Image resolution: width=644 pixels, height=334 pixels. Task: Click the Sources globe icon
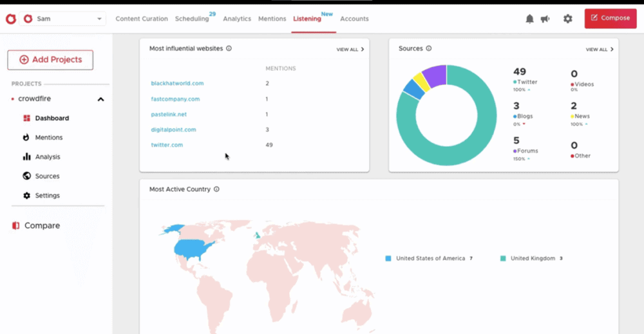26,176
